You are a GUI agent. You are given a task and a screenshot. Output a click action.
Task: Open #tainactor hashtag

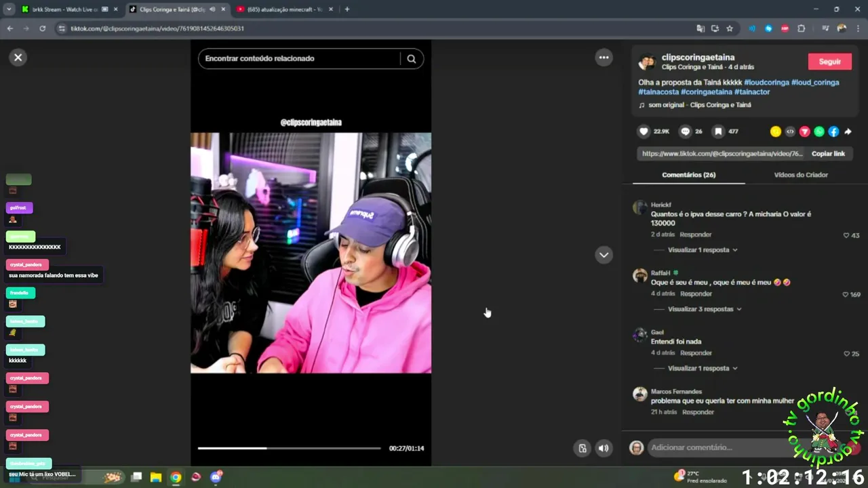[x=752, y=92]
